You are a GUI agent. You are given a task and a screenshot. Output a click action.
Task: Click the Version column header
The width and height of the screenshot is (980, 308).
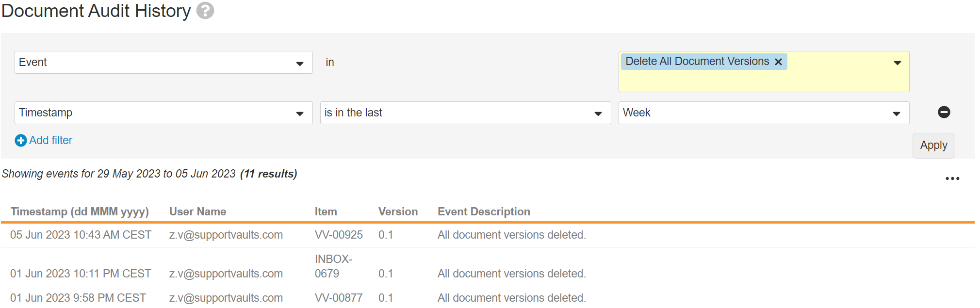point(398,212)
